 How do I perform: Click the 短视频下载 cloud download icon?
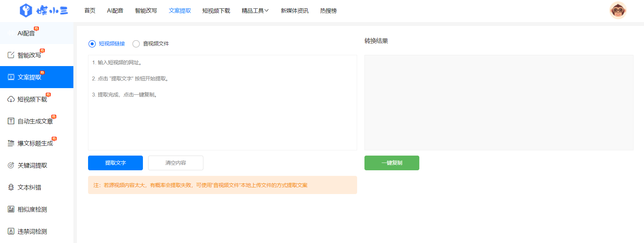(11, 99)
